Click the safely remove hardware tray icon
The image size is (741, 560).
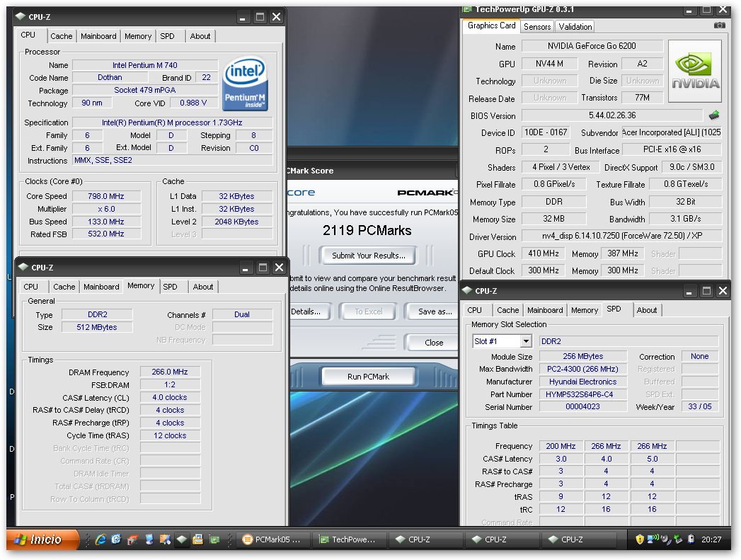pyautogui.click(x=678, y=539)
